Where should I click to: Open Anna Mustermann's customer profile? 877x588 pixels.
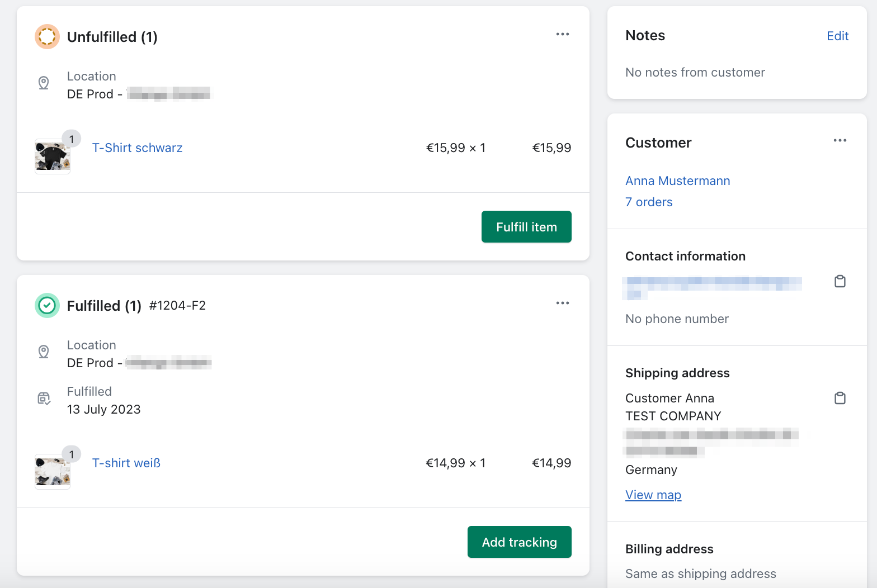[677, 181]
